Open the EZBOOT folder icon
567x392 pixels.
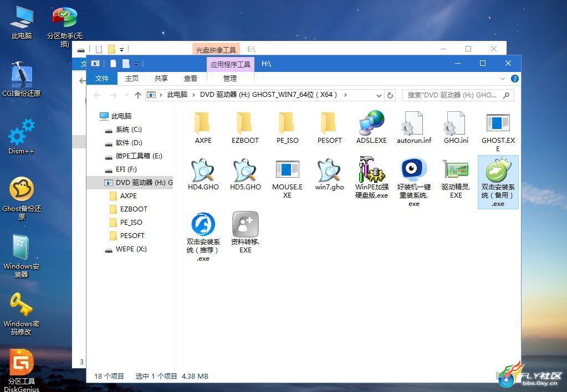point(245,127)
